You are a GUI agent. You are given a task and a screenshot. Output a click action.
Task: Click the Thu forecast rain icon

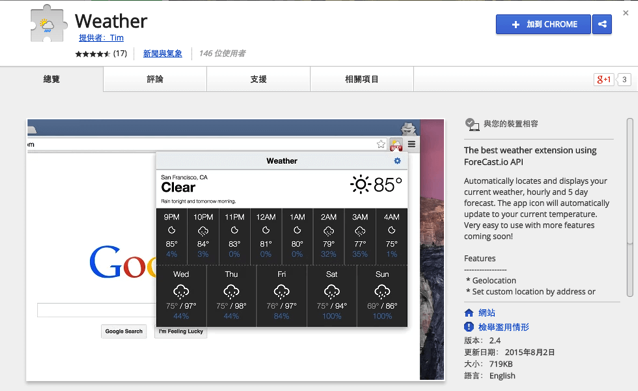(x=231, y=291)
